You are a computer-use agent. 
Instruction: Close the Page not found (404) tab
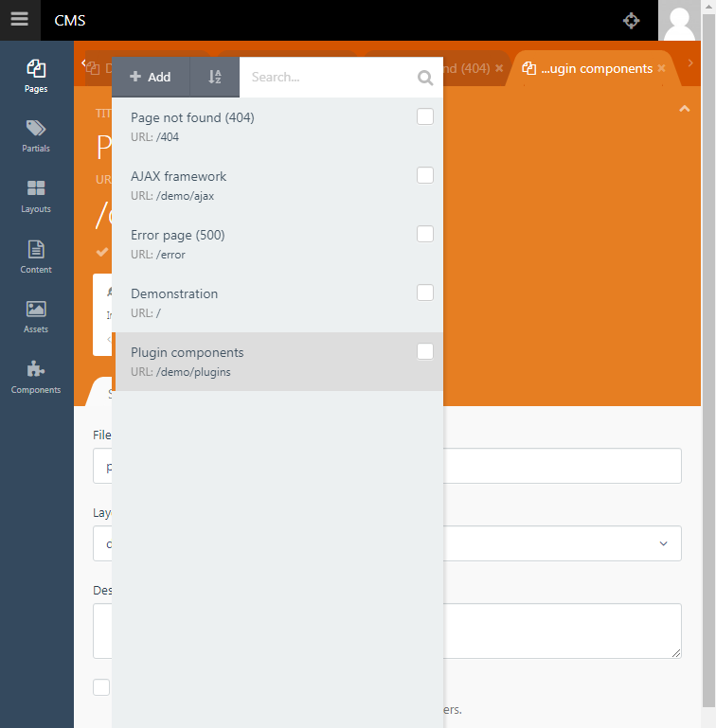499,68
